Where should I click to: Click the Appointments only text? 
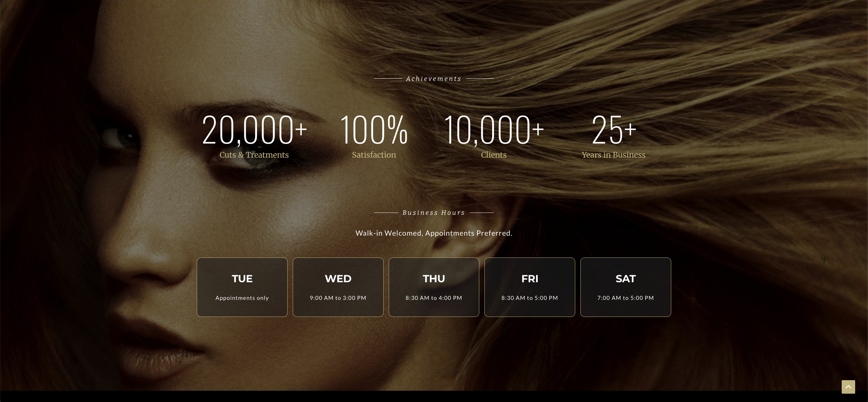click(x=242, y=298)
